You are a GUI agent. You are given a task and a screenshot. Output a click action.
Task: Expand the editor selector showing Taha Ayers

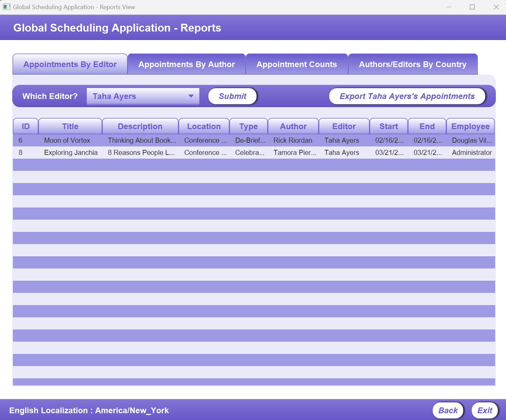(x=143, y=96)
